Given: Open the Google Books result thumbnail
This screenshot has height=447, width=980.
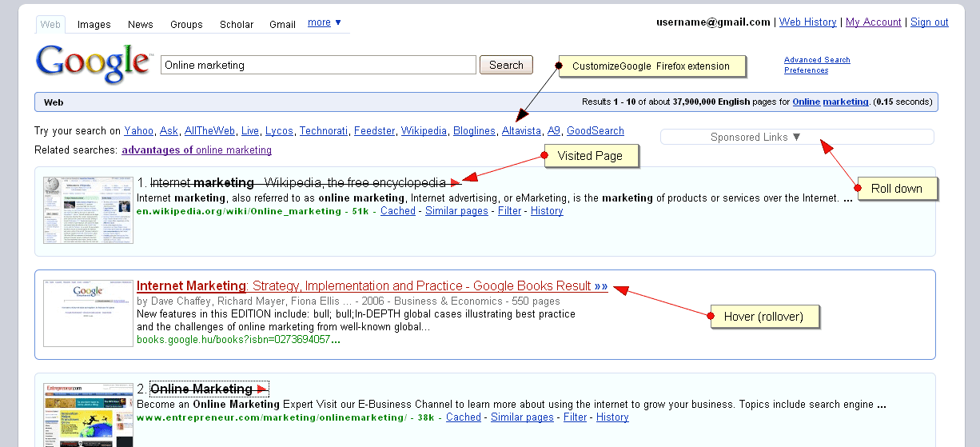Looking at the screenshot, I should 88,313.
